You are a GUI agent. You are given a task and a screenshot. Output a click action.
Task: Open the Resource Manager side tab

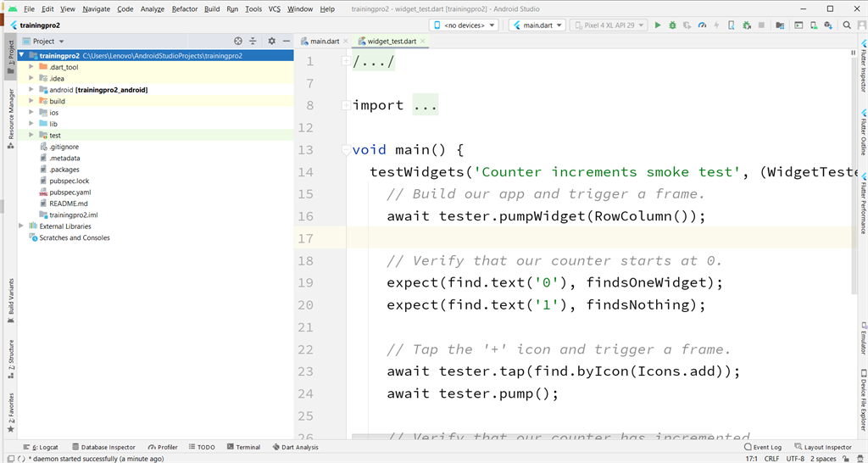[x=10, y=118]
